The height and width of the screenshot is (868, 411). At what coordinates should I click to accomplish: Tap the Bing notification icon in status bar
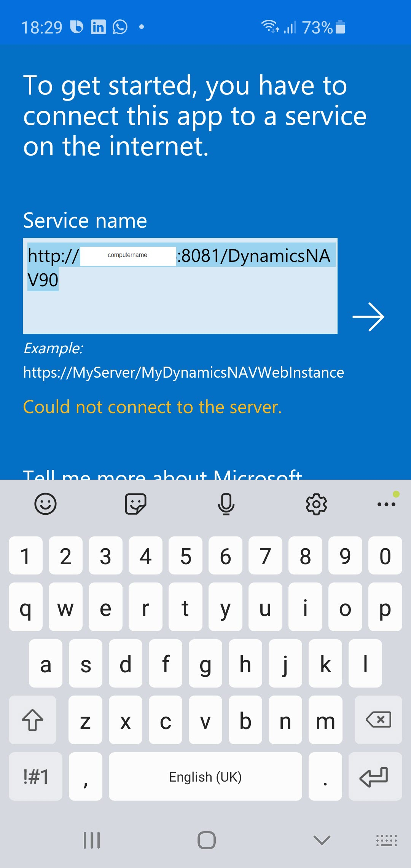tap(76, 27)
